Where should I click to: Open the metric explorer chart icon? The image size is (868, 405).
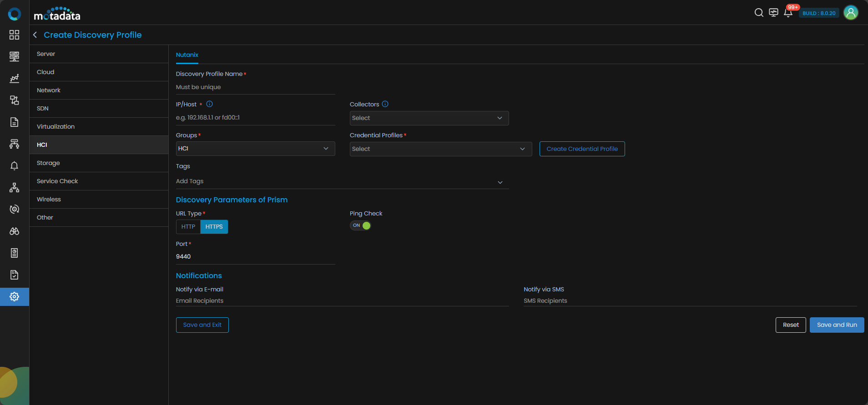(x=14, y=78)
